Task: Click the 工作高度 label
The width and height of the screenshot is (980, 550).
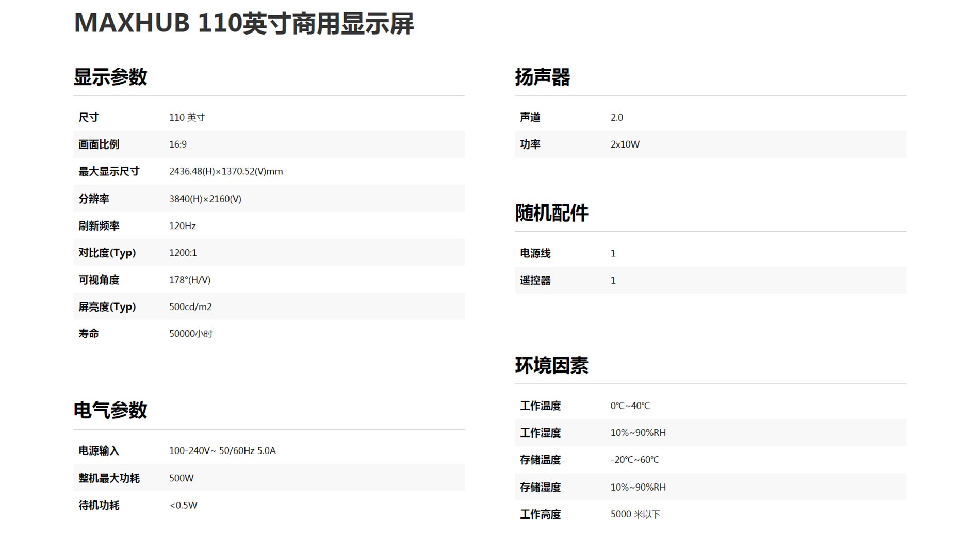Action: click(541, 514)
